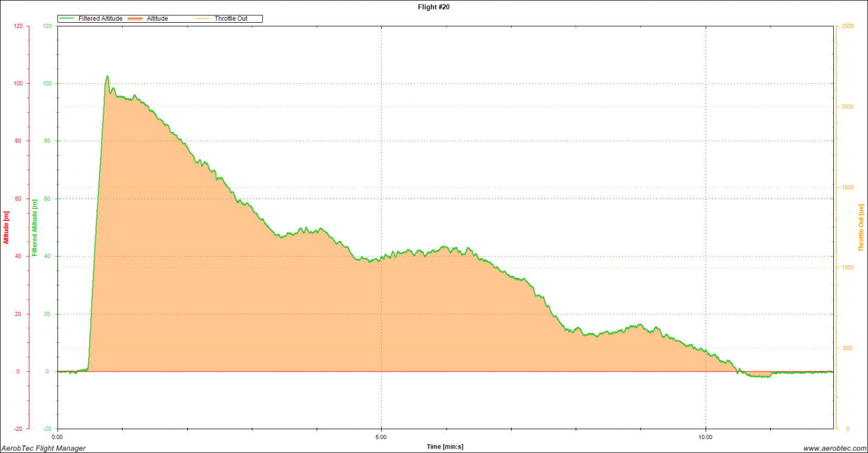Click the red 100 Altitude axis tick
Viewport: 868px width, 453px height.
tap(18, 84)
